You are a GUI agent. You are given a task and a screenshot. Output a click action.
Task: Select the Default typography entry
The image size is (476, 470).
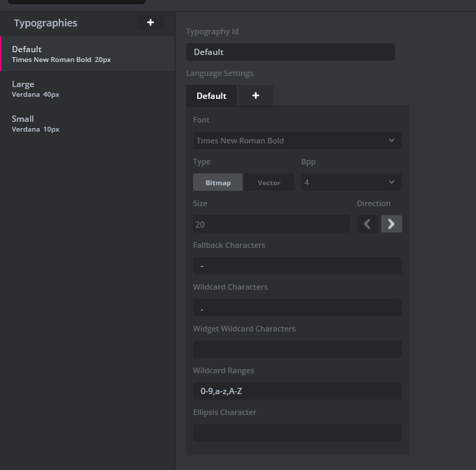coord(87,54)
